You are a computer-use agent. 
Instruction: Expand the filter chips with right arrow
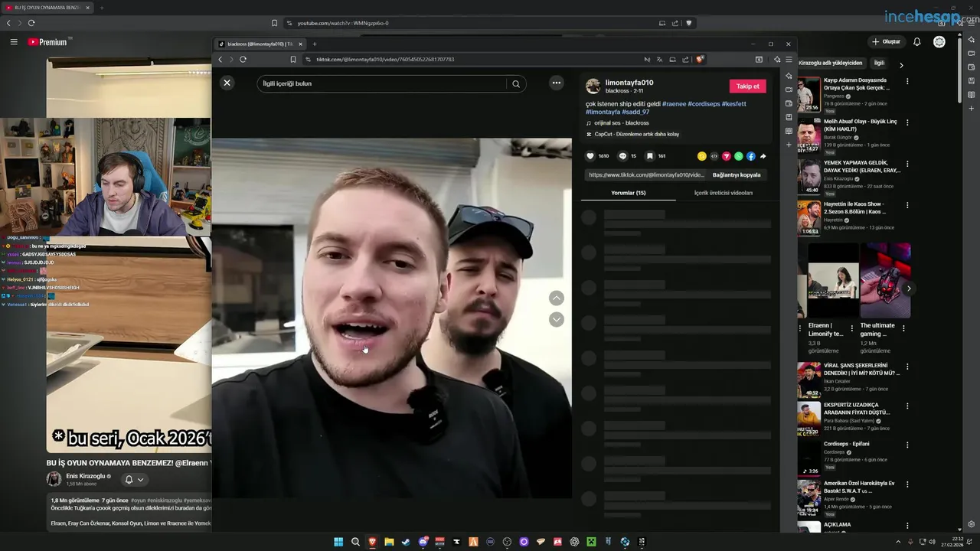point(901,65)
